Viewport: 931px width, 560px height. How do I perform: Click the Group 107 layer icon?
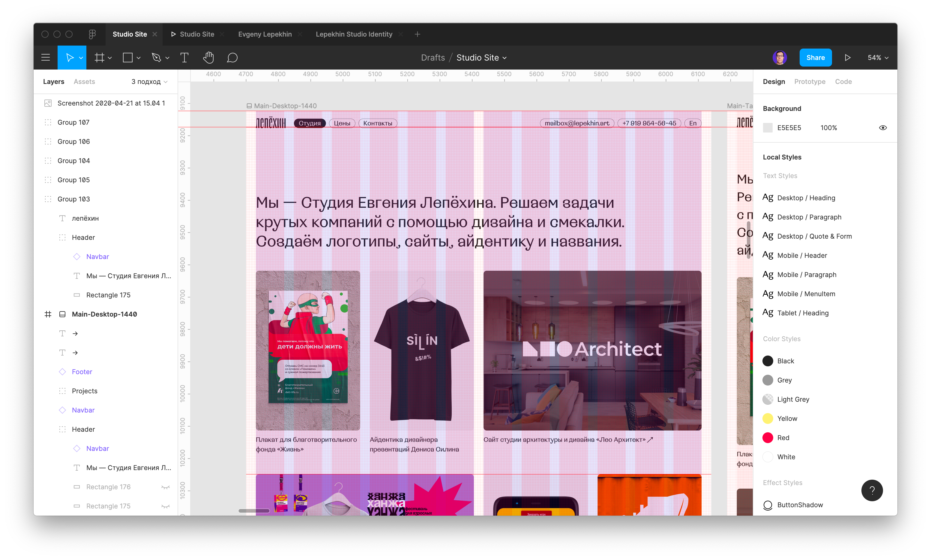pos(48,122)
